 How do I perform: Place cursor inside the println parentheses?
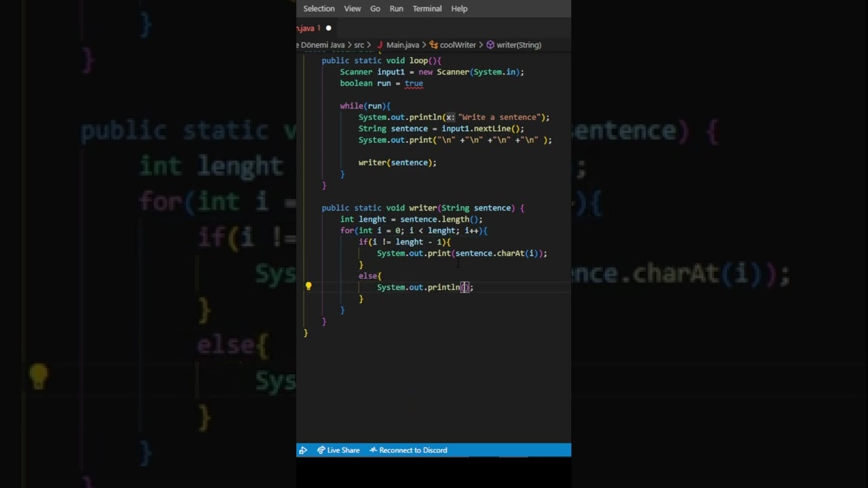[x=465, y=287]
